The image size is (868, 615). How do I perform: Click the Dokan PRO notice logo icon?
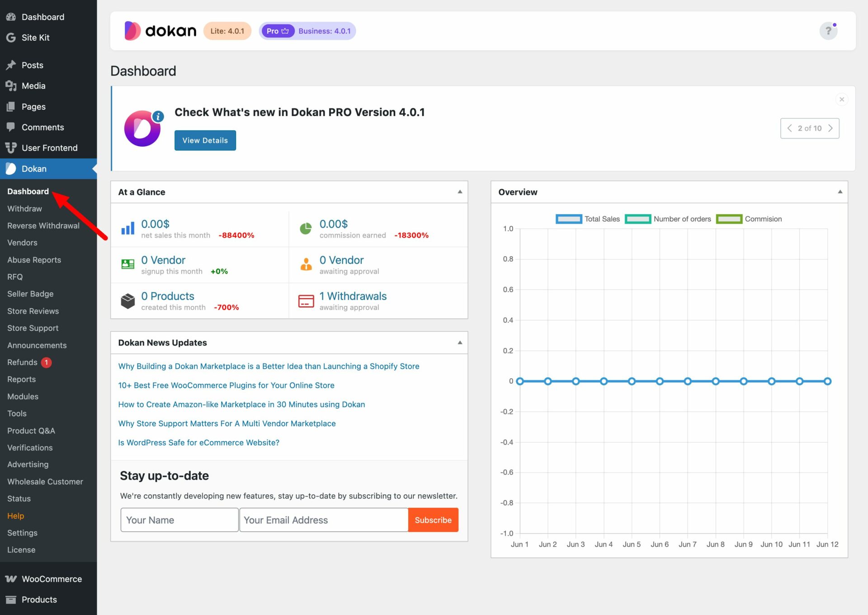click(x=143, y=128)
